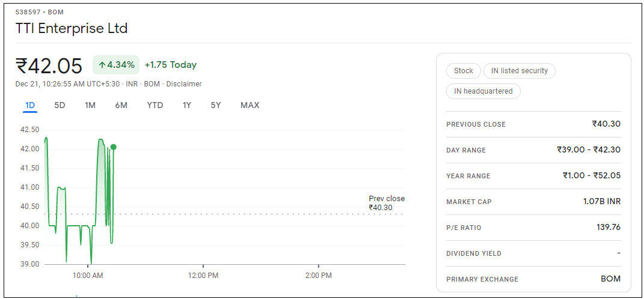Show the 6M chart range
The height and width of the screenshot is (299, 644).
tap(121, 106)
